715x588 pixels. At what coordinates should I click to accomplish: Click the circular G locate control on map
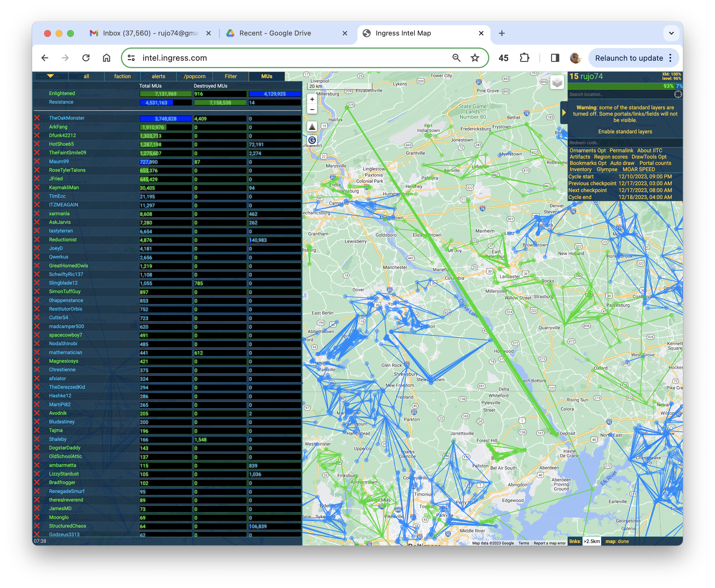[312, 140]
